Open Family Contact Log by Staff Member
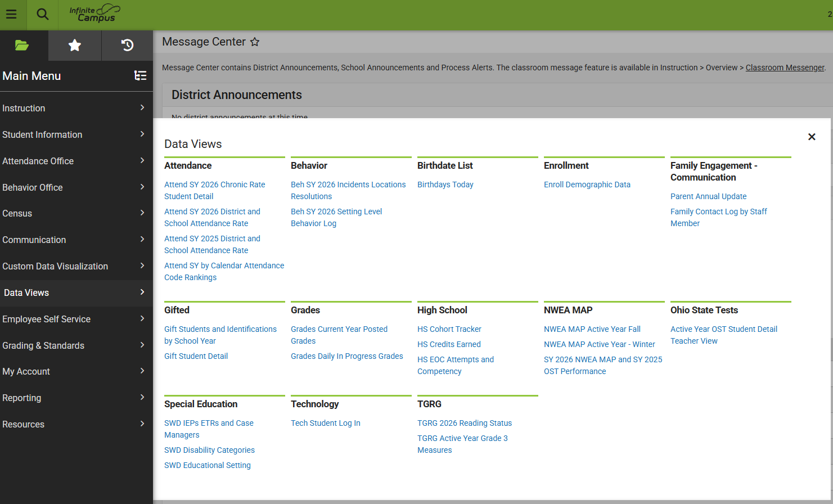Image resolution: width=833 pixels, height=504 pixels. tap(719, 217)
